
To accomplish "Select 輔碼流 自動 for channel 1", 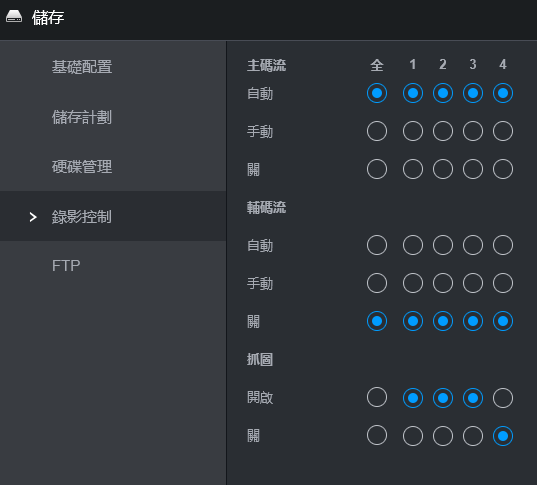I will (x=413, y=245).
